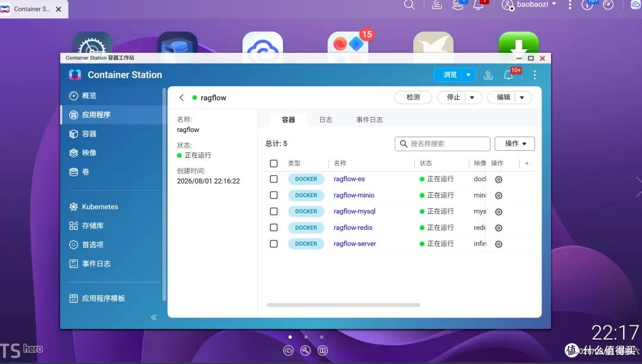Click the 停止 button
This screenshot has height=364, width=642.
tap(453, 97)
